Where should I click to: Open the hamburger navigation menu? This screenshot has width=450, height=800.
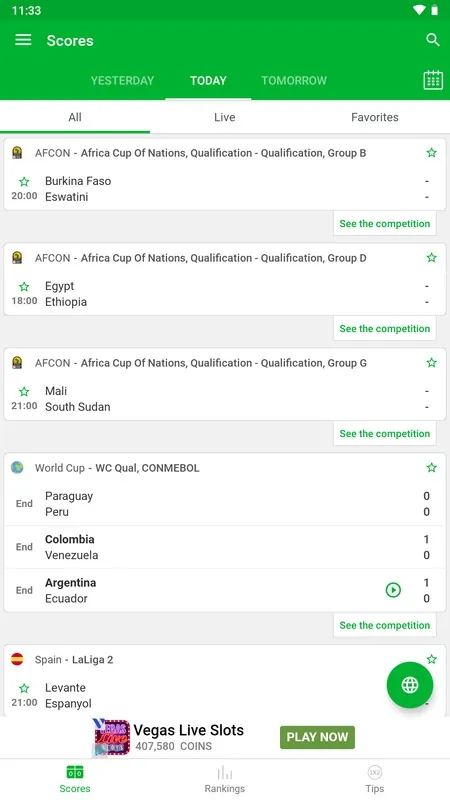point(23,40)
